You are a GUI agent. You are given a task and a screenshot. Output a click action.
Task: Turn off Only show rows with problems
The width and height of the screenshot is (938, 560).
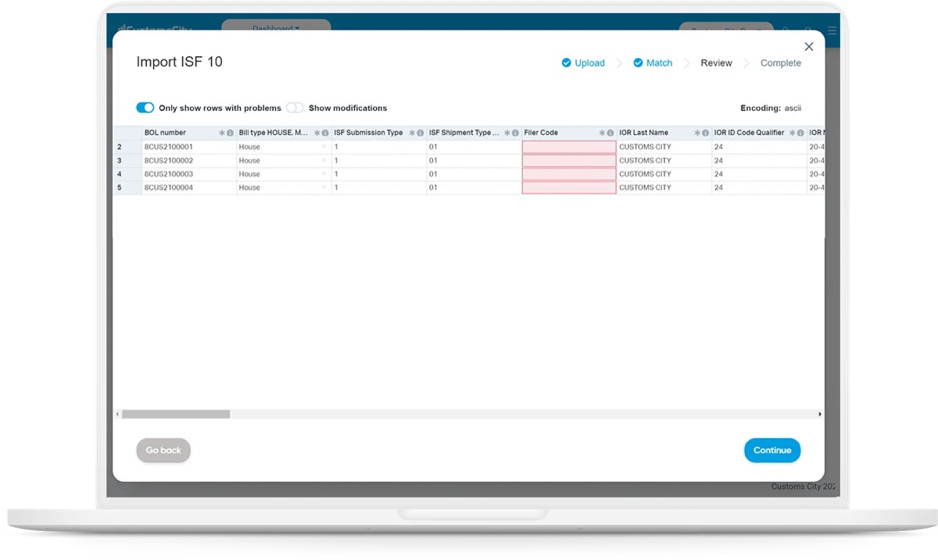pos(145,108)
